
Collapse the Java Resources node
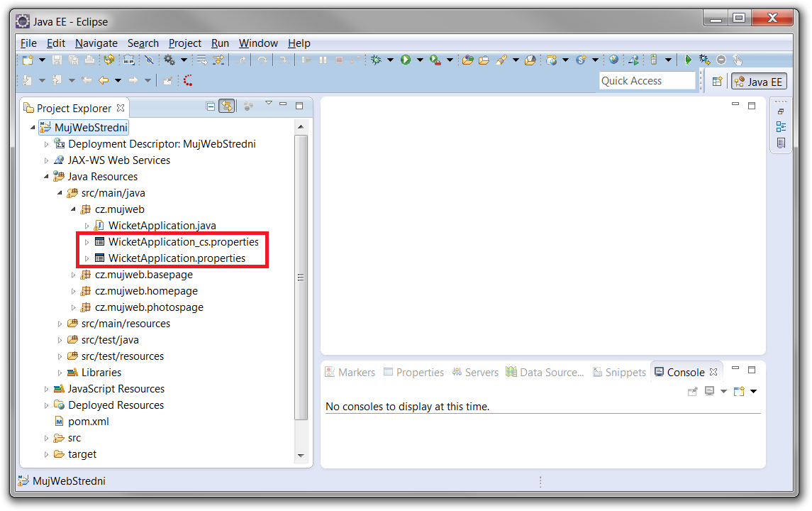click(47, 177)
